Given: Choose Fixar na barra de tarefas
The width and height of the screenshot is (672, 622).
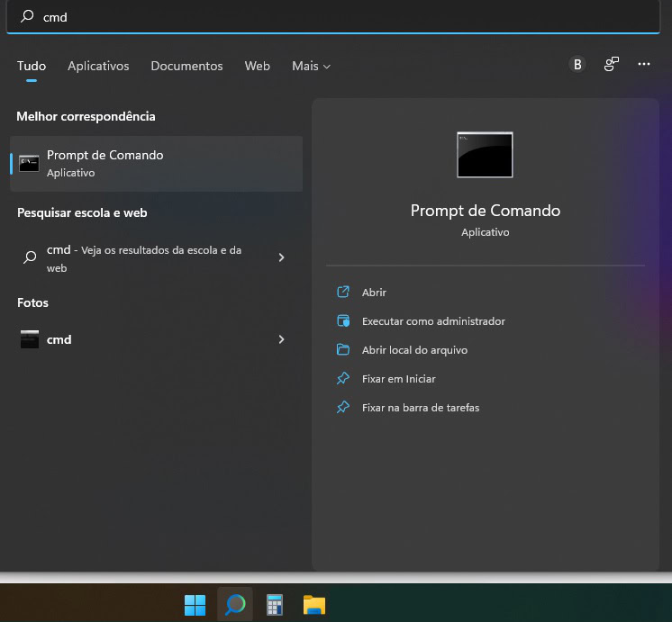Looking at the screenshot, I should tap(421, 408).
